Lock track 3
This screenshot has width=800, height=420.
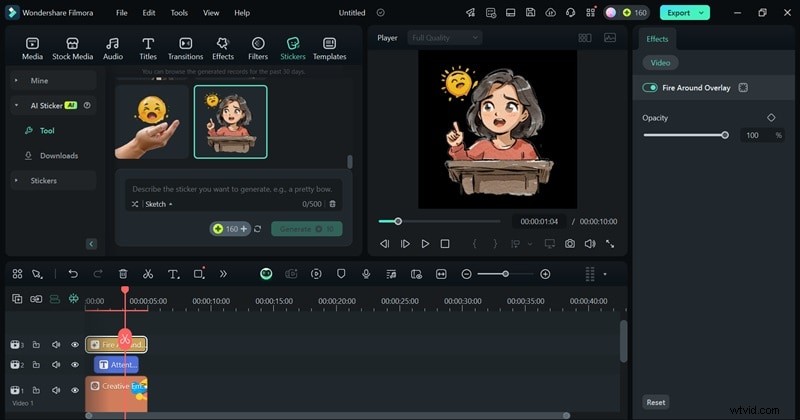pos(36,344)
